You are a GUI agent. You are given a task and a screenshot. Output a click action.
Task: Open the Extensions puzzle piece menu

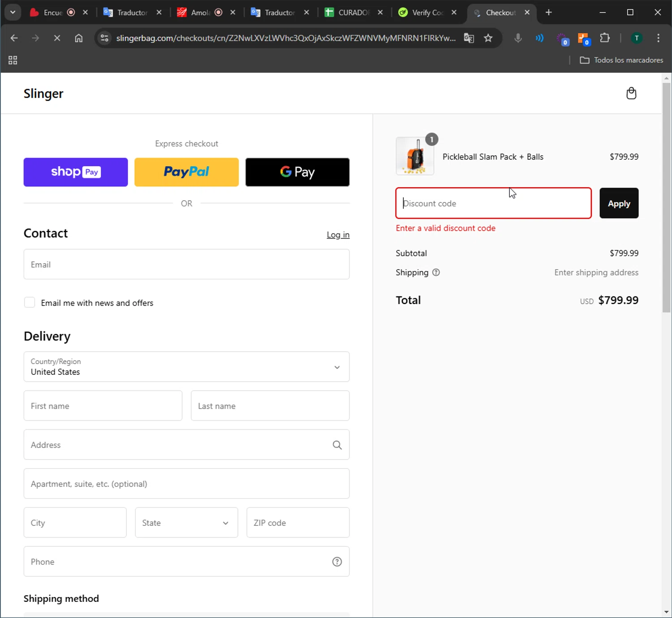click(x=605, y=38)
